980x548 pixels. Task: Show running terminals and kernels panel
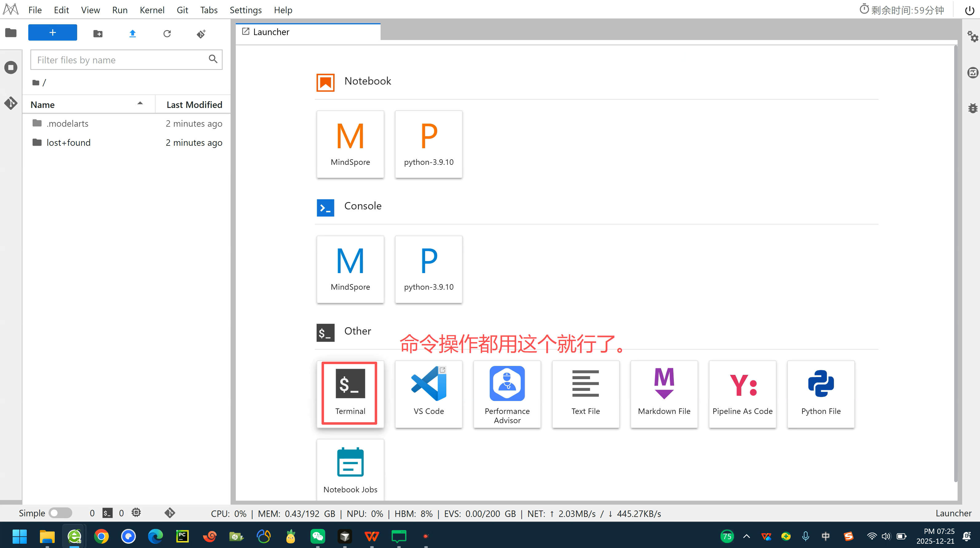(x=11, y=68)
